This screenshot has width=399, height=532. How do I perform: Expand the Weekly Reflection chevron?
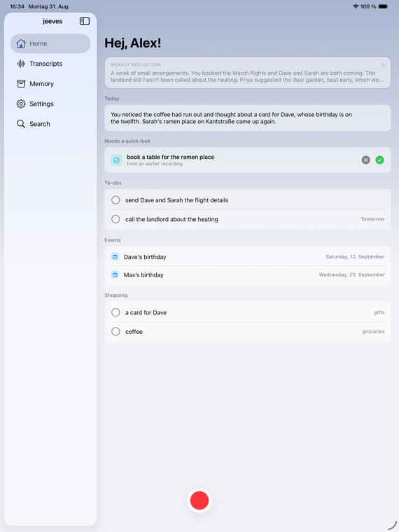pos(383,65)
